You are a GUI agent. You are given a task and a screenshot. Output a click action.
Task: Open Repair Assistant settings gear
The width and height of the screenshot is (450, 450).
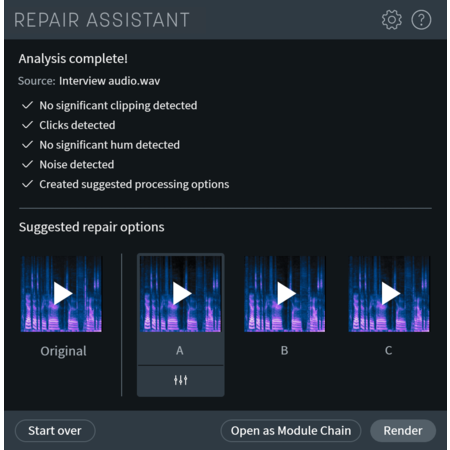click(392, 20)
